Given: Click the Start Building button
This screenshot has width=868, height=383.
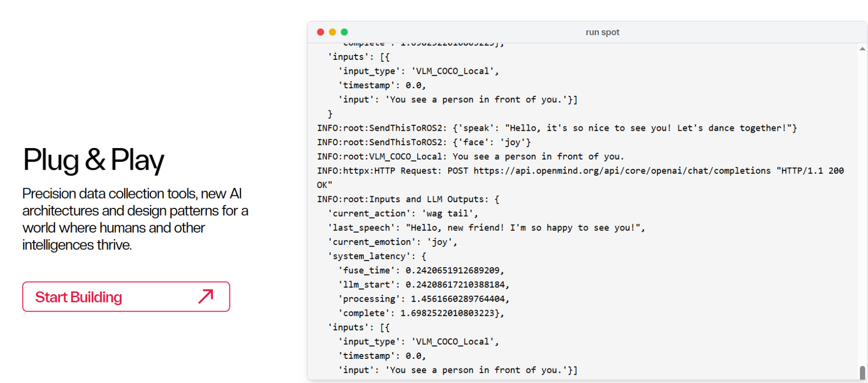Looking at the screenshot, I should (126, 297).
